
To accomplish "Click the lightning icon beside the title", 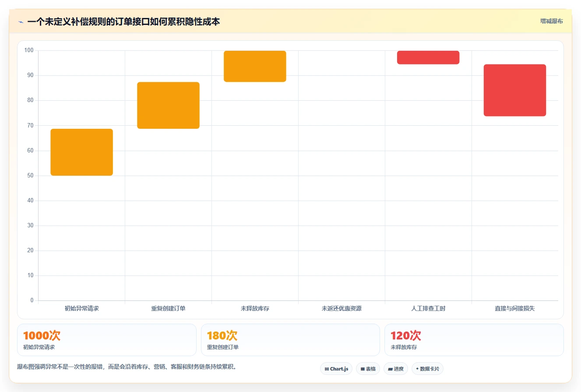I will click(x=21, y=22).
